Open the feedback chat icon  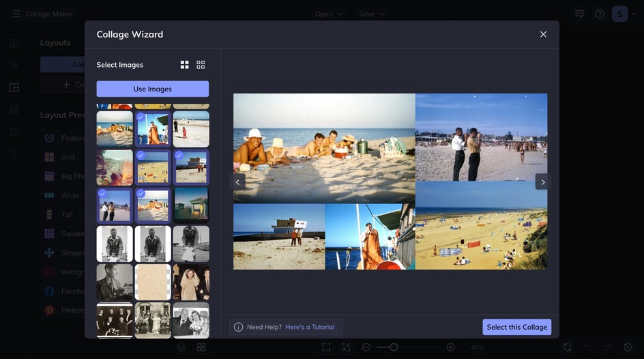(579, 14)
